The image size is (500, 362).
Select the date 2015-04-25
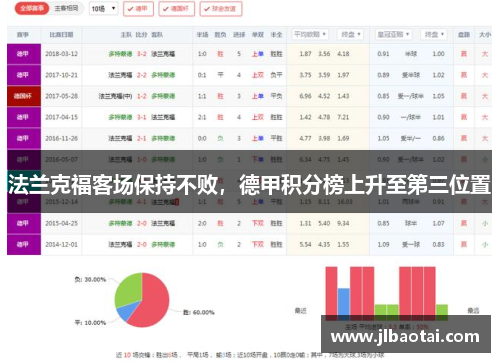click(61, 223)
